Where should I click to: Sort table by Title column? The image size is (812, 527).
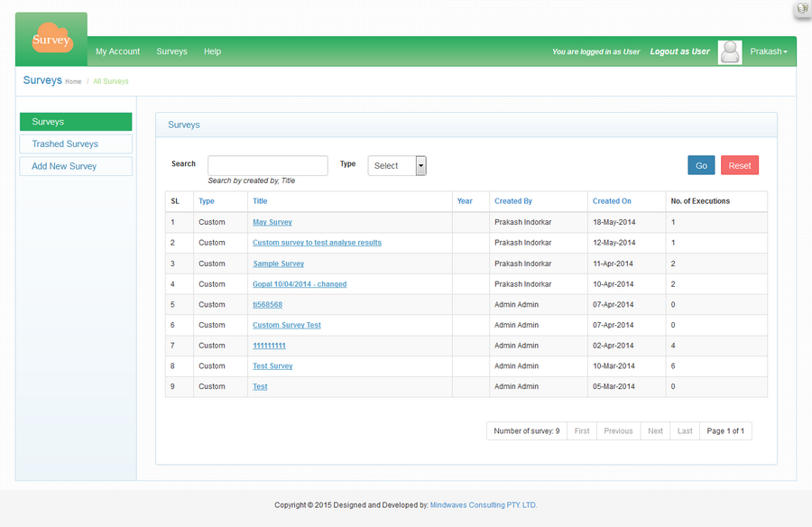tap(260, 201)
